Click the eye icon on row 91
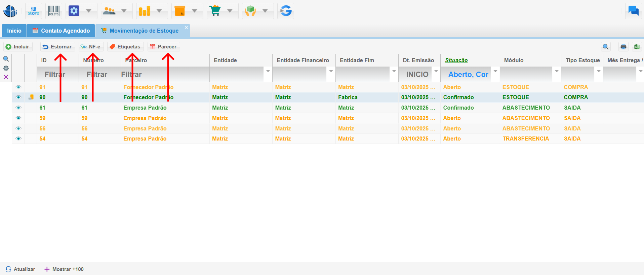The width and height of the screenshot is (644, 275). 18,87
